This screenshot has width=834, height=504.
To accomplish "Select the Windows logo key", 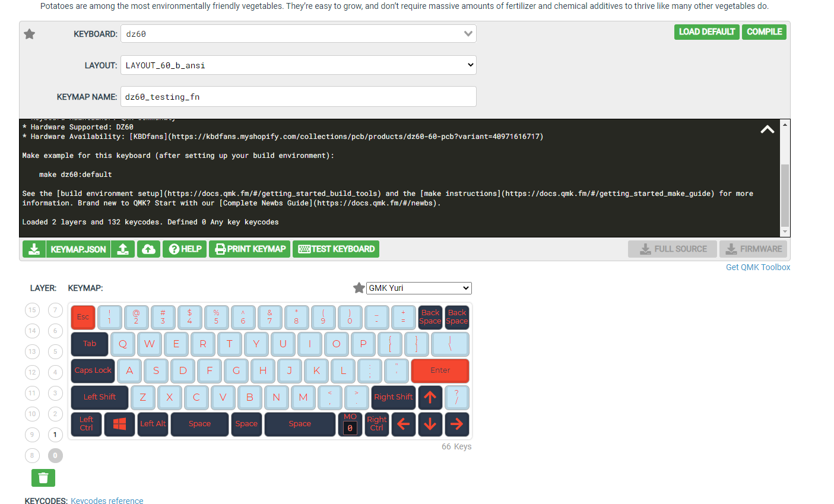I will pos(119,424).
